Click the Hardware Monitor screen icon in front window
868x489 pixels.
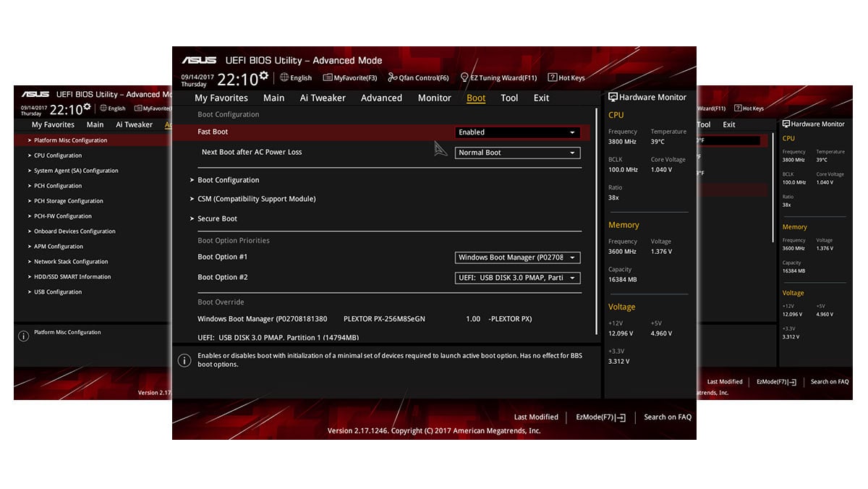tap(613, 97)
